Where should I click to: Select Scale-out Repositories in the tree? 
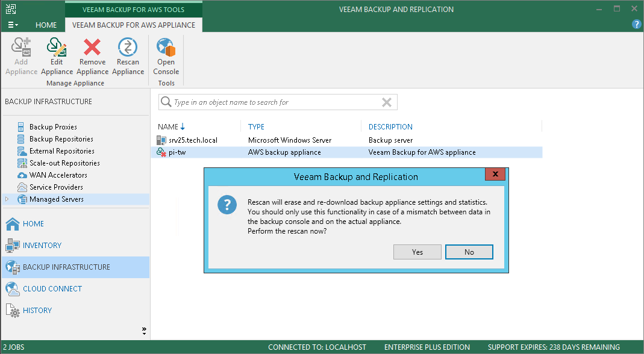(x=64, y=163)
